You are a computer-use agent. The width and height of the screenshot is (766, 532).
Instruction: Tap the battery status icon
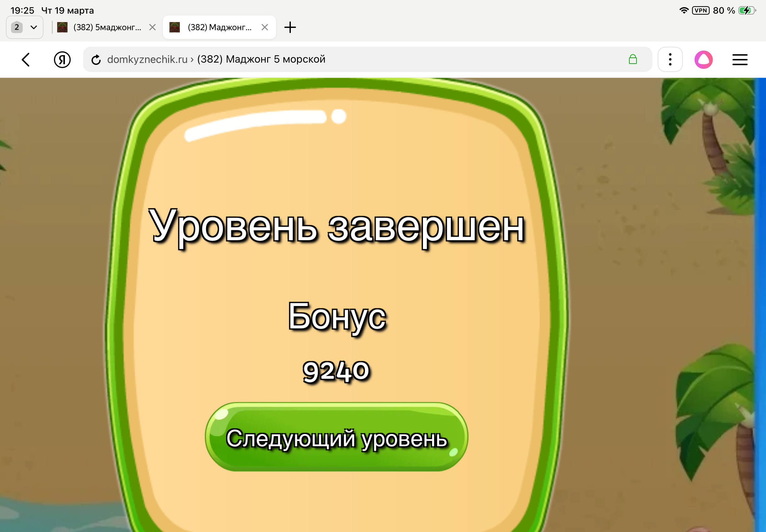coord(746,10)
